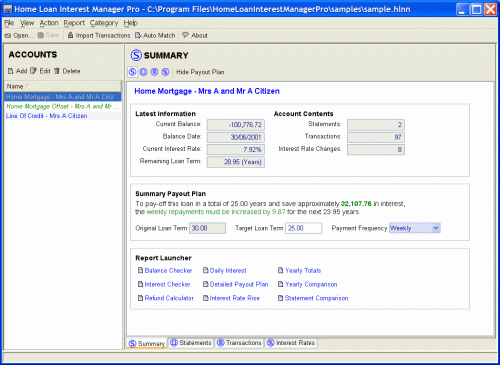Launch the Interest Checker report
500x365 pixels.
pyautogui.click(x=167, y=284)
